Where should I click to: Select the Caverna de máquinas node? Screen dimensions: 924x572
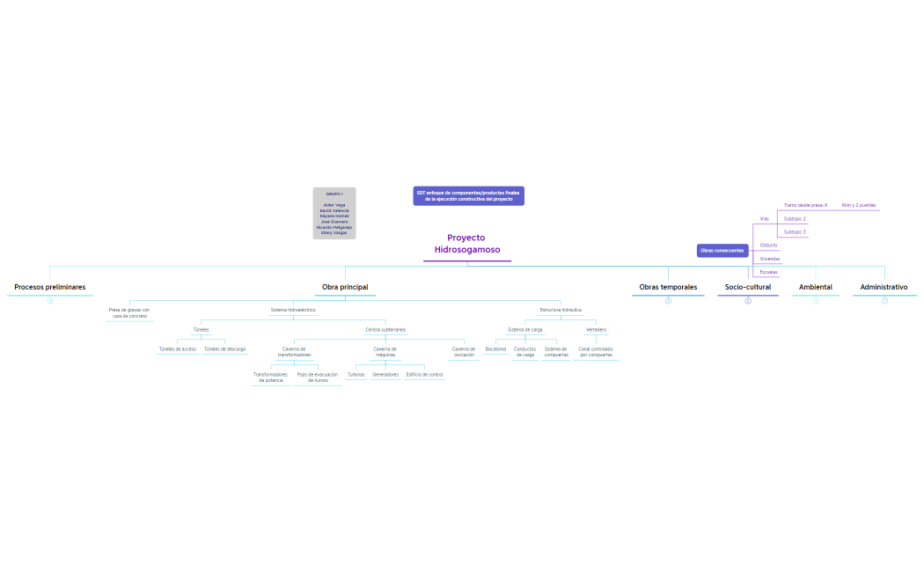(385, 352)
